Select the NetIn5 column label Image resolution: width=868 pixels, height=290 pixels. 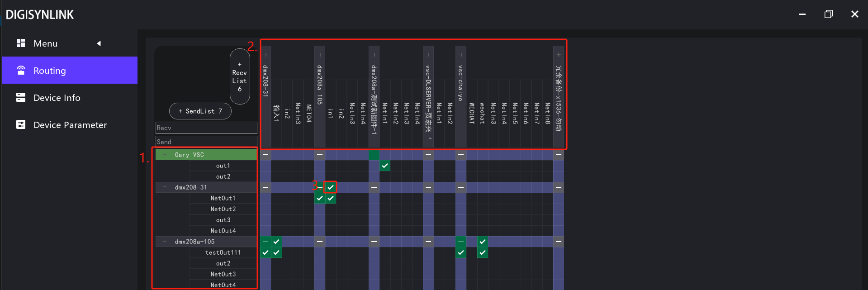[515, 113]
